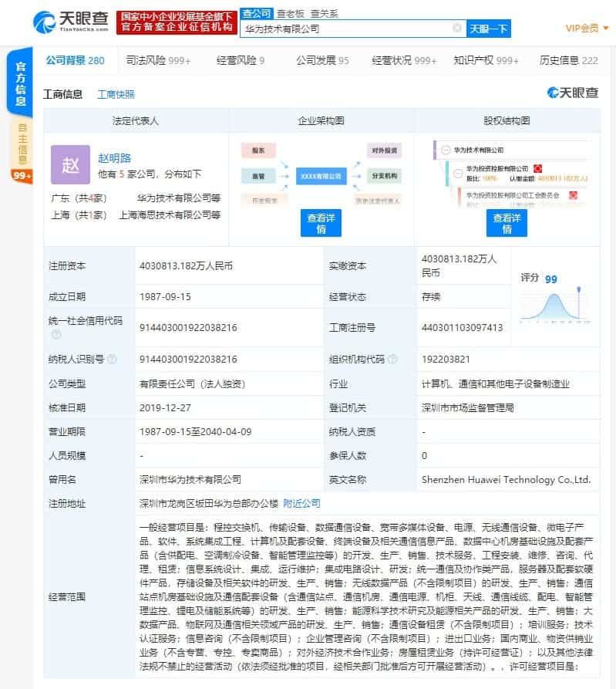
Task: Open the 工商快照 link
Action: click(x=116, y=94)
